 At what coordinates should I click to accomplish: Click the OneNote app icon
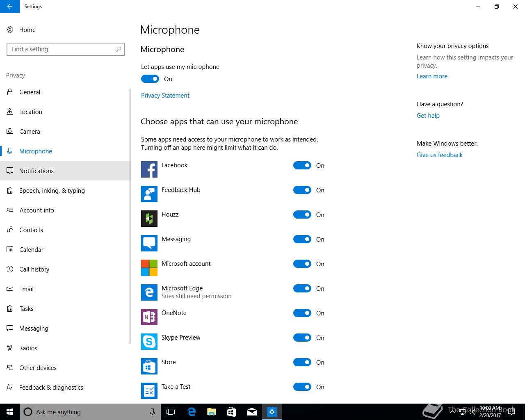click(149, 317)
